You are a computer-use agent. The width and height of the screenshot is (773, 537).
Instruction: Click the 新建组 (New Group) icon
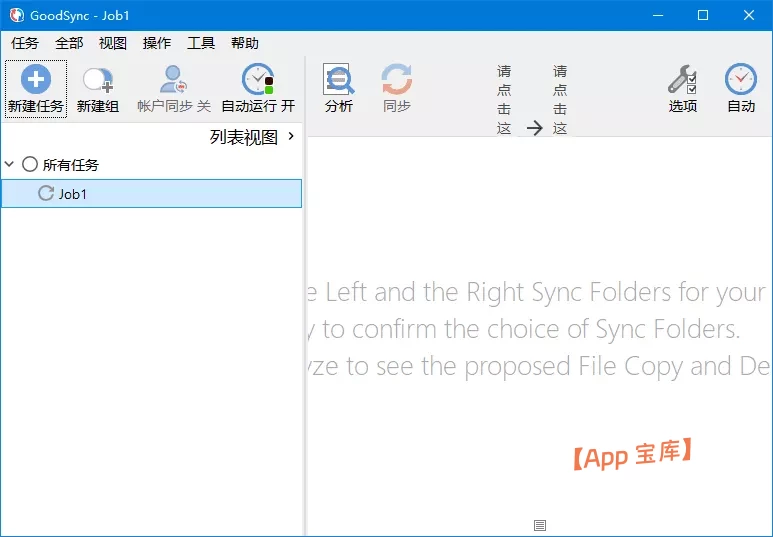[x=98, y=80]
